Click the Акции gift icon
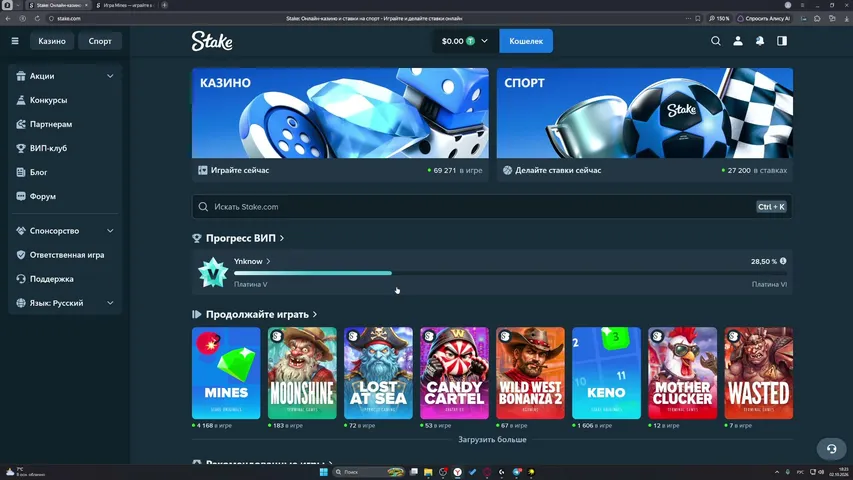Viewport: 853px width, 480px height. (21, 76)
